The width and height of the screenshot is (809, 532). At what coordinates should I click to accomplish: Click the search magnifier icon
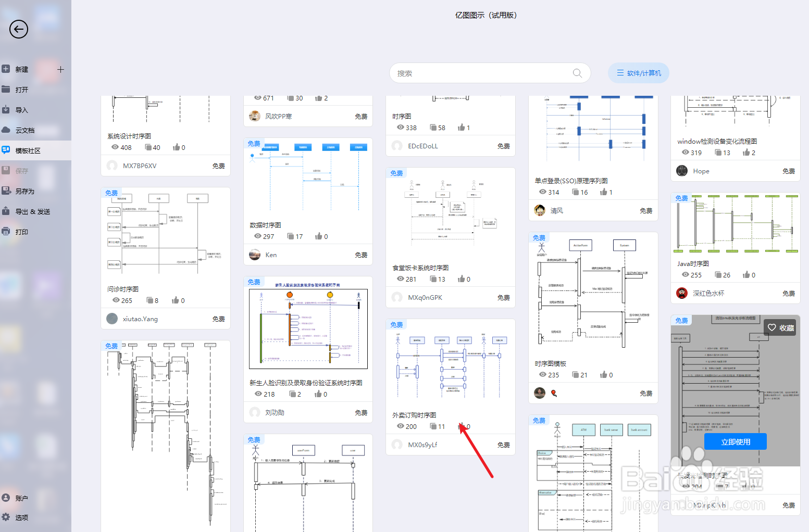tap(577, 73)
